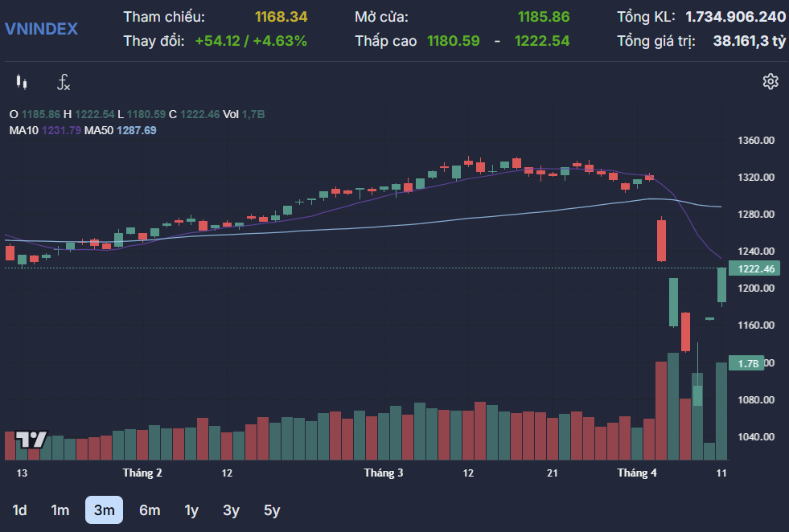Change range to 5y

coord(272,509)
